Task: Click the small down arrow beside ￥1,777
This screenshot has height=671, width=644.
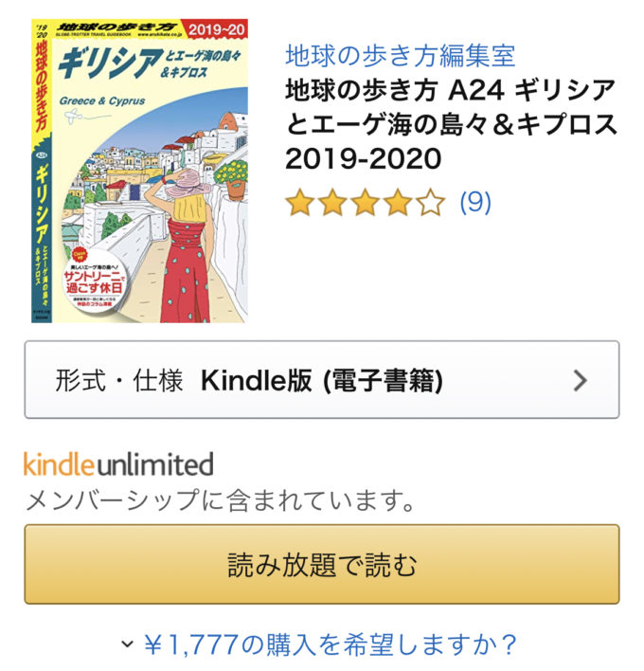Action: pyautogui.click(x=127, y=644)
